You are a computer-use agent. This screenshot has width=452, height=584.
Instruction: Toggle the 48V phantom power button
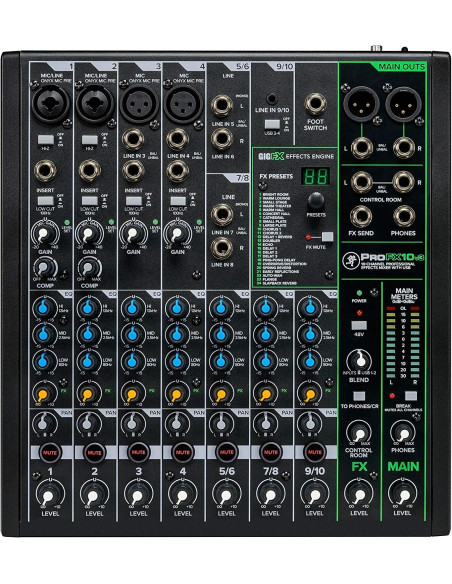click(359, 325)
